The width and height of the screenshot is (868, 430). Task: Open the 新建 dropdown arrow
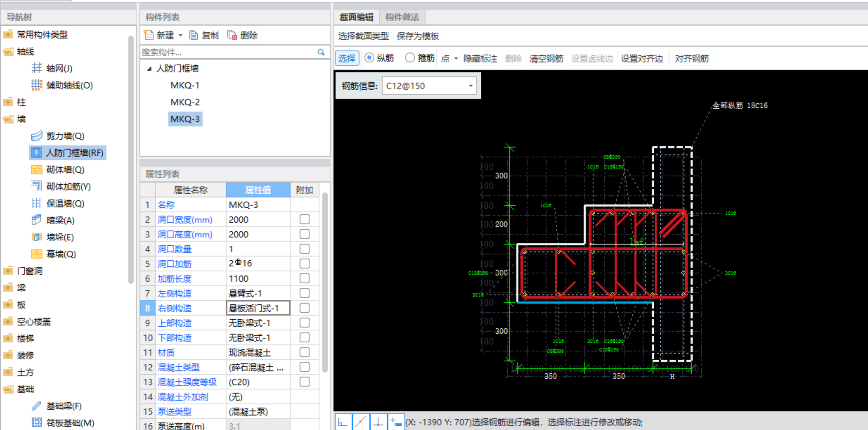tap(180, 36)
